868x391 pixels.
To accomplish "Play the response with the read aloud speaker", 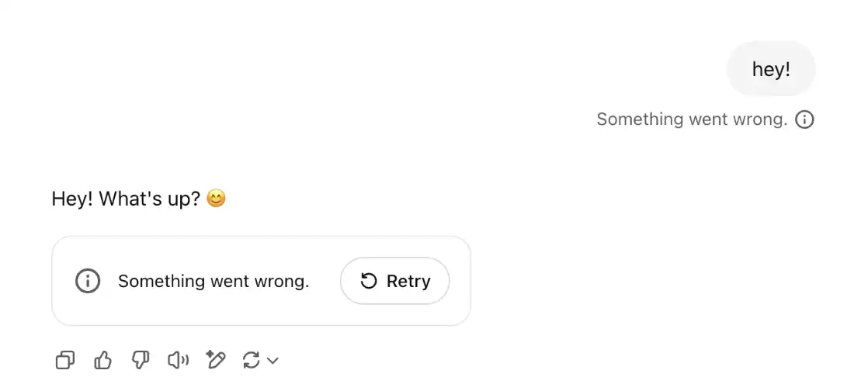I will coord(179,361).
